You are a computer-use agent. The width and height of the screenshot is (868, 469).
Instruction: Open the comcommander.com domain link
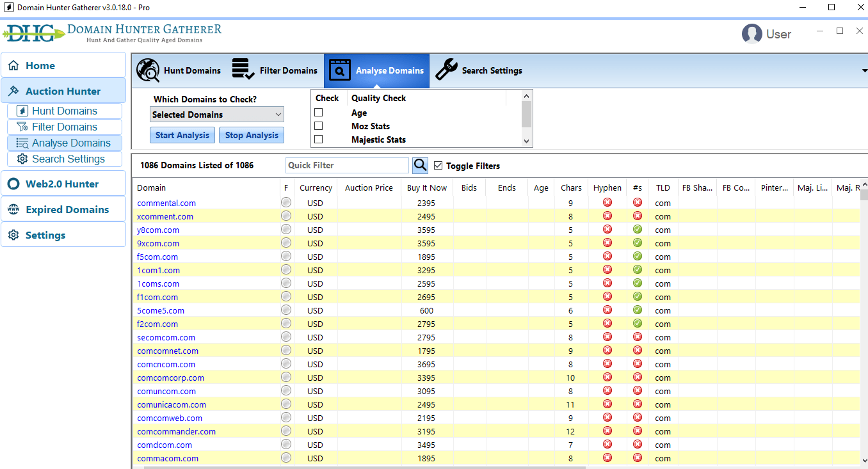pos(176,431)
